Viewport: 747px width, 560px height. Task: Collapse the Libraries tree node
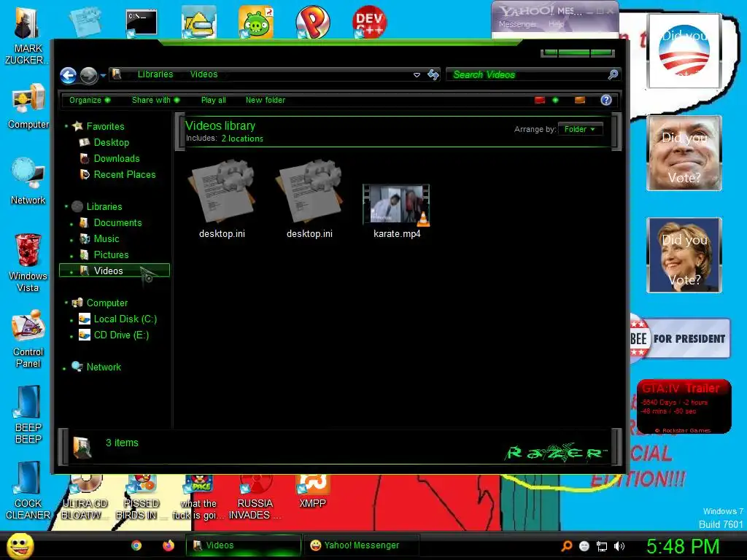tap(66, 206)
